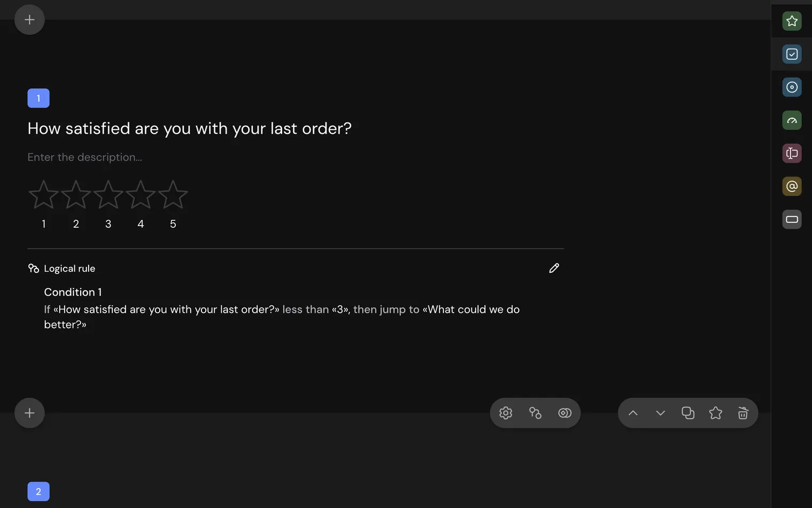
Task: Mark question as favorite in bottom toolbar
Action: tap(715, 413)
